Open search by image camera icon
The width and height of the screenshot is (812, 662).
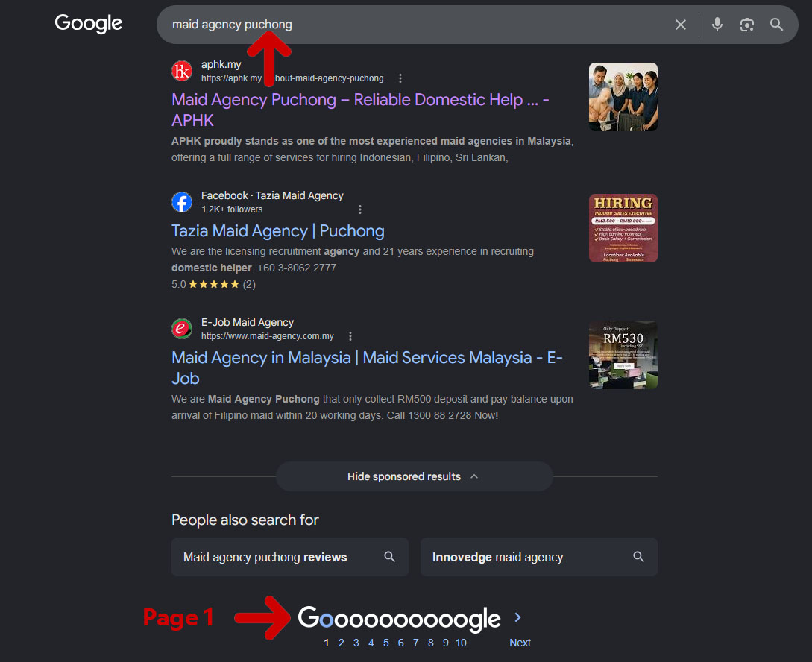click(x=746, y=25)
